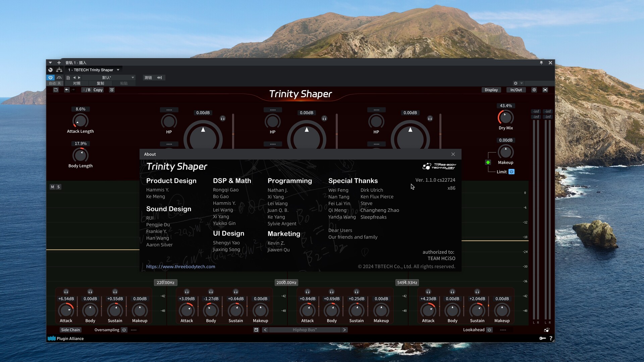Click the save preset floppy icon
Image resolution: width=644 pixels, height=362 pixels.
coord(256,330)
